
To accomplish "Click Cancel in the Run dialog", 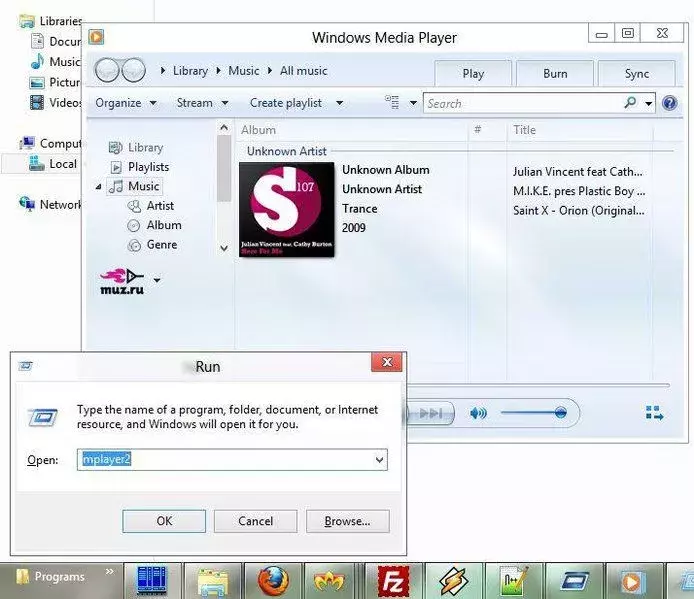I will pos(255,521).
